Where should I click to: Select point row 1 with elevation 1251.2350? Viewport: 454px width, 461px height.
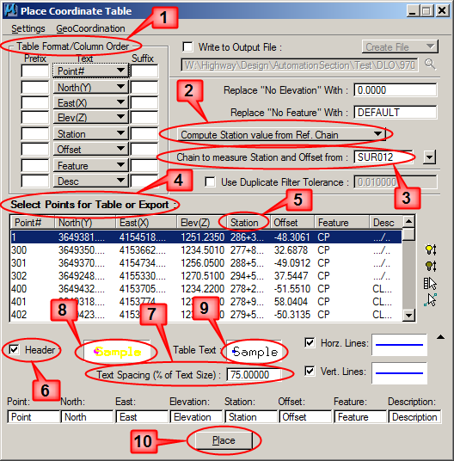coord(206,237)
